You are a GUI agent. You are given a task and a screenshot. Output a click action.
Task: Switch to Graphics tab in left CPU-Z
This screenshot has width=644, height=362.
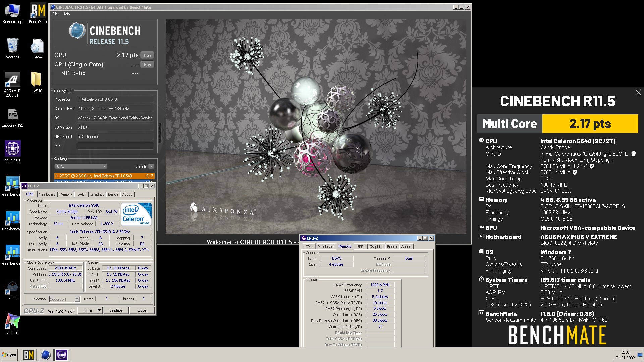97,194
